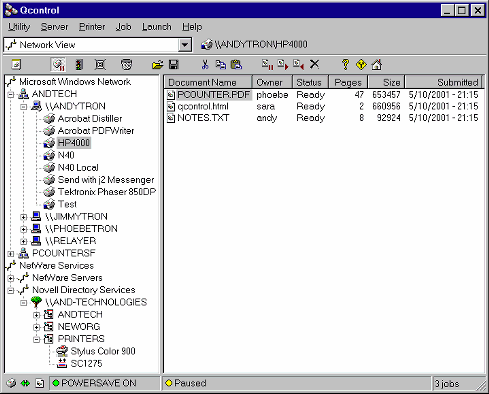Sort by Submitted column header

click(x=443, y=82)
